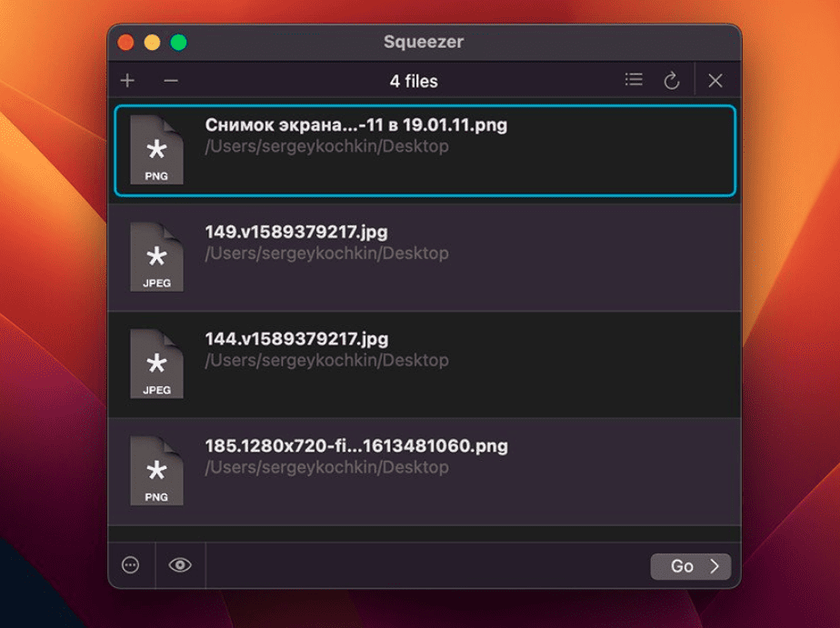Click the path under 144.v1589379217.jpg
This screenshot has height=628, width=840.
click(326, 360)
